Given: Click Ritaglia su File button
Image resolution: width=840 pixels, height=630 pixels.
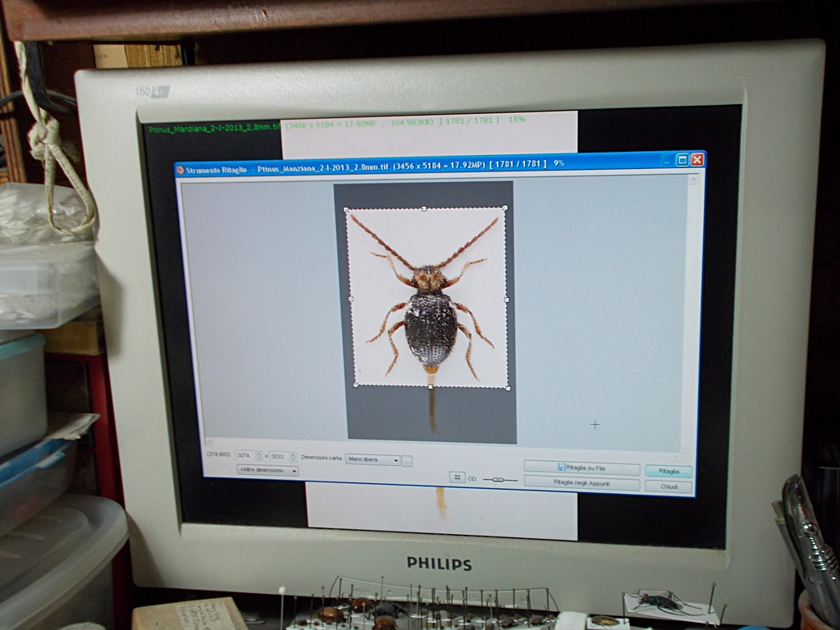Looking at the screenshot, I should tap(582, 468).
